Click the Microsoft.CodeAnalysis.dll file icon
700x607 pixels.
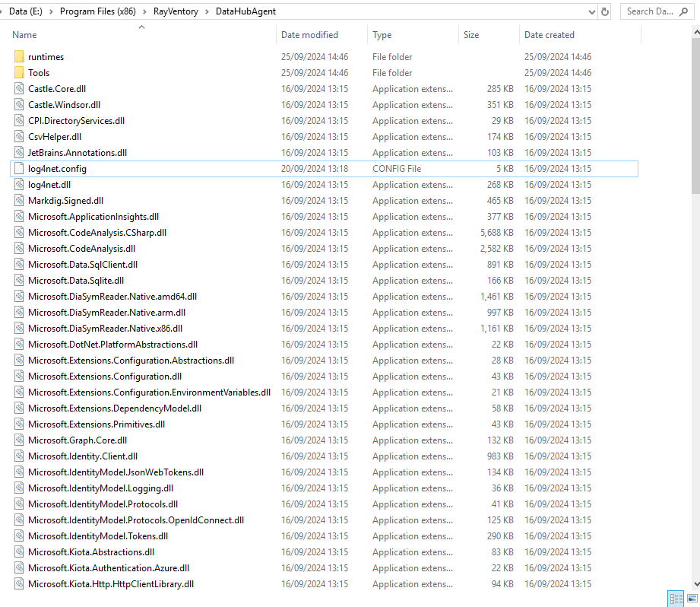pos(19,249)
